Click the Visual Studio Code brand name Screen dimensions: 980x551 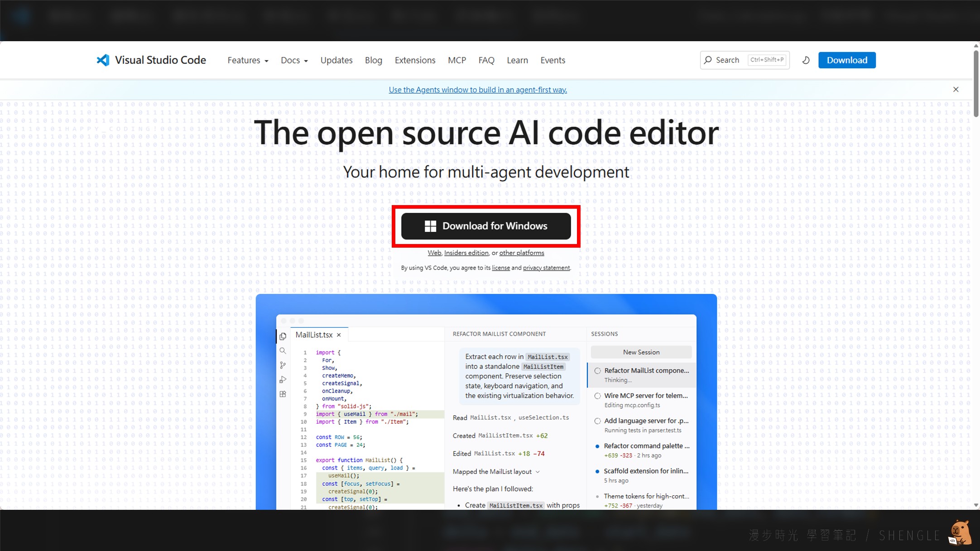pyautogui.click(x=160, y=60)
